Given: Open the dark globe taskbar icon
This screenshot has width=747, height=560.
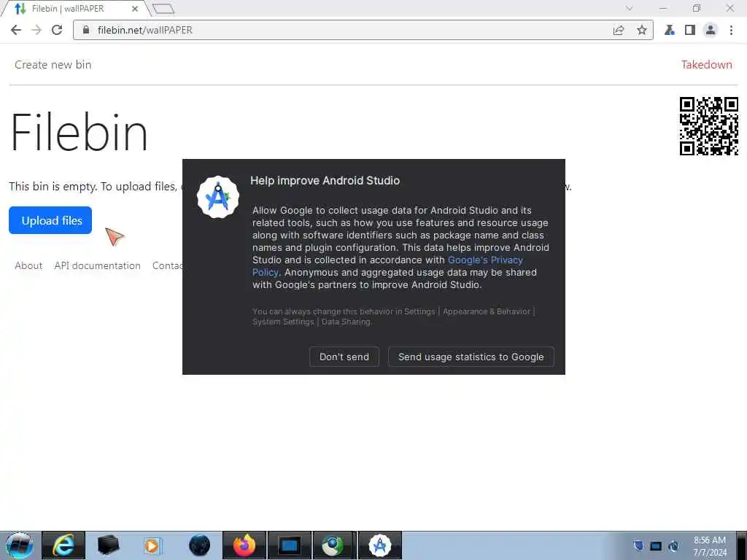Looking at the screenshot, I should click(199, 545).
